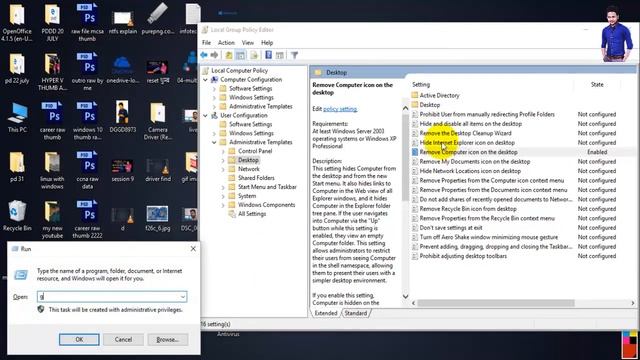Expand Administrative Templates under Computer Configuration

coord(214,107)
